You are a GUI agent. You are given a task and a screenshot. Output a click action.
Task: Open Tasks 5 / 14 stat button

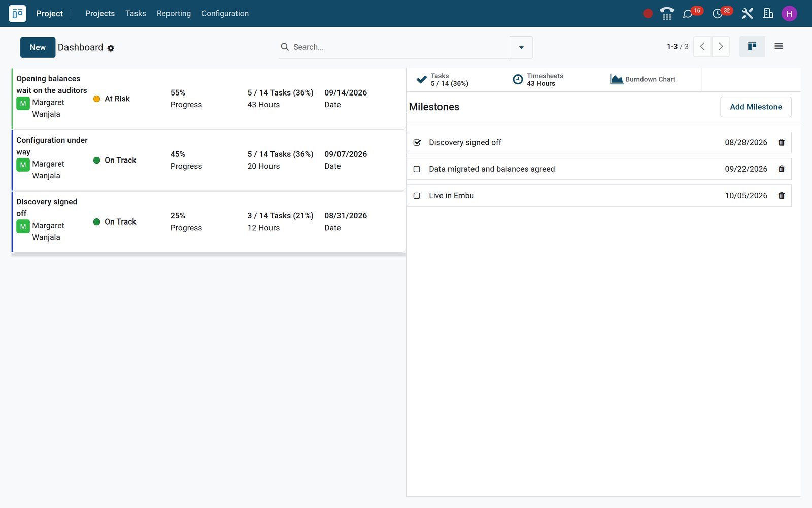click(x=455, y=80)
